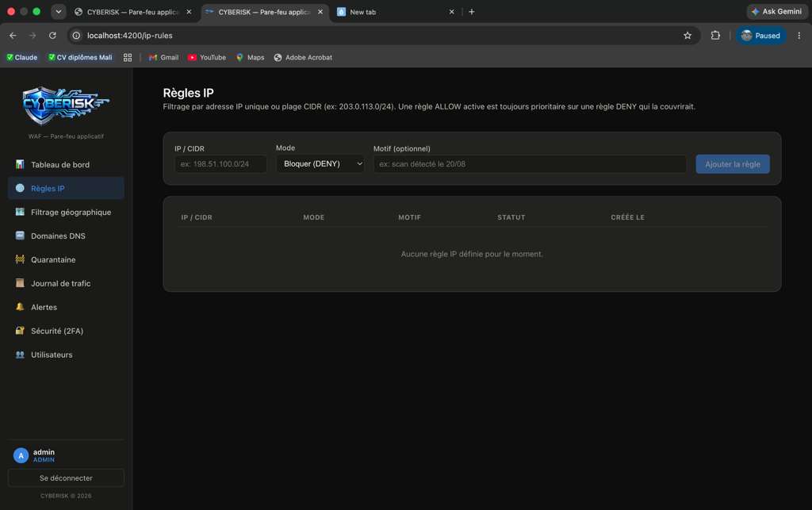Click the scroll icon for Journal de trafic
Image resolution: width=812 pixels, height=510 pixels.
[20, 283]
